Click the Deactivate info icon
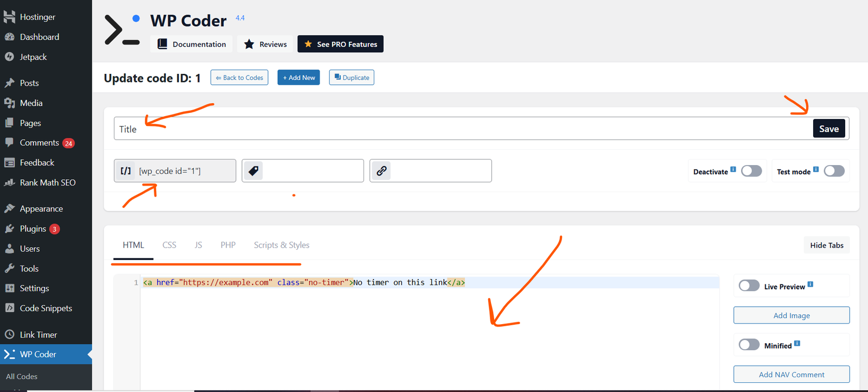 click(733, 169)
